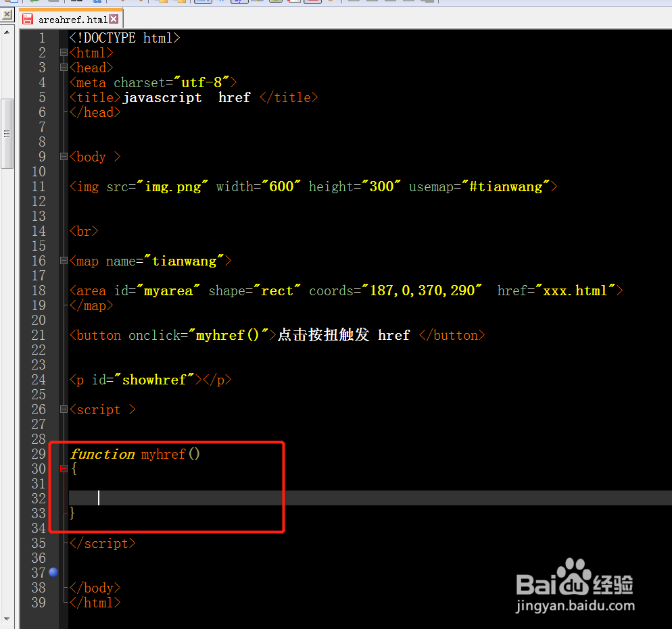
Task: Place cursor in the <!DOCTYPE html> line
Action: (x=124, y=38)
